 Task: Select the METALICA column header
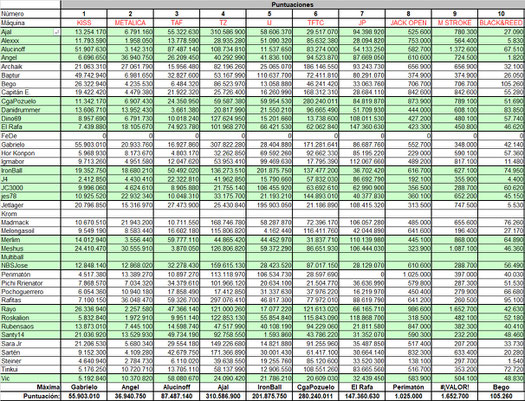pyautogui.click(x=130, y=23)
